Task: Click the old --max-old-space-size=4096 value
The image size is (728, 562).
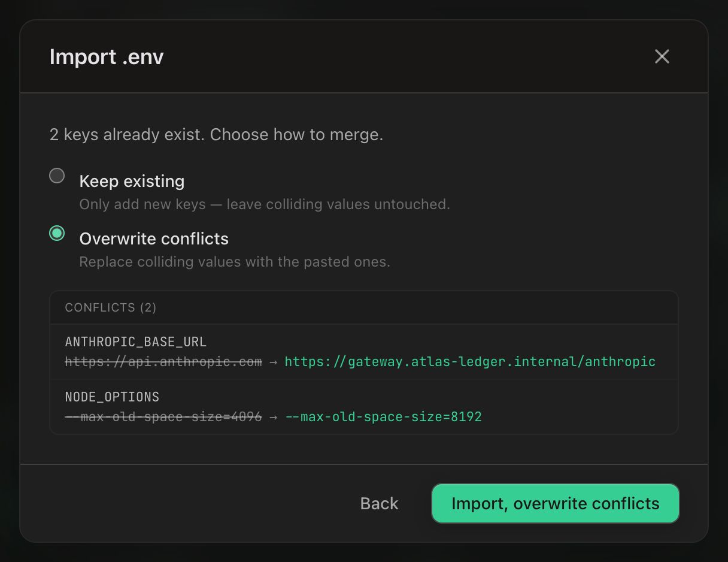Action: (163, 416)
